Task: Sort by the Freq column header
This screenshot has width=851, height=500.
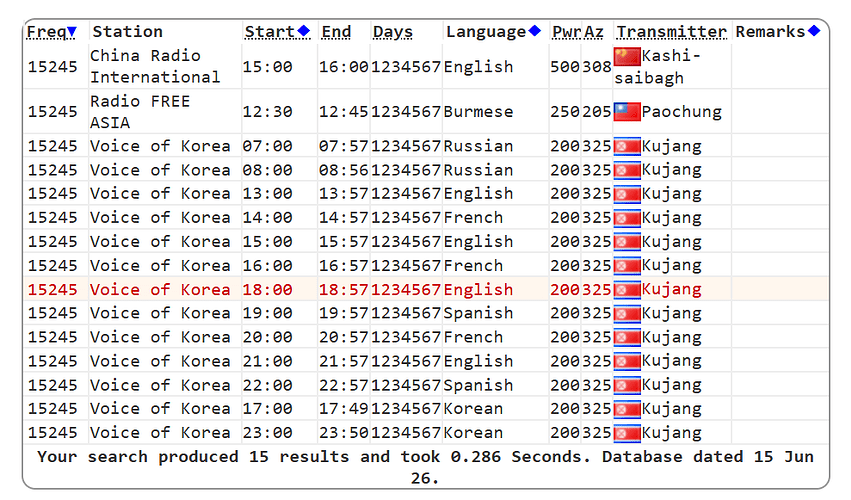Action: (x=47, y=32)
